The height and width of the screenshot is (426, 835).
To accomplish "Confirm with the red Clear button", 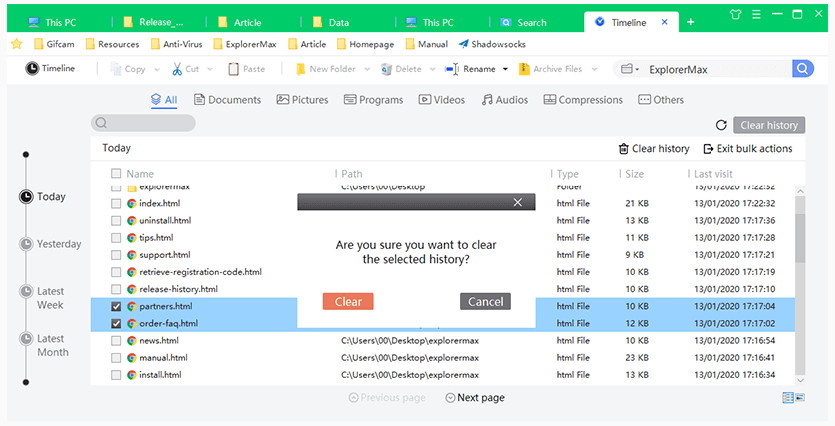I will point(348,301).
